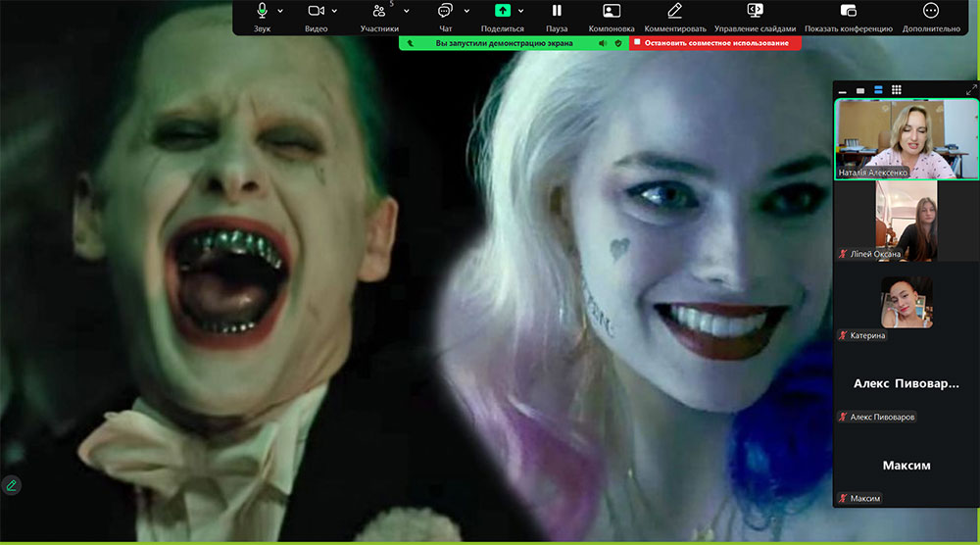Expand the arrow next to Участники

point(407,11)
